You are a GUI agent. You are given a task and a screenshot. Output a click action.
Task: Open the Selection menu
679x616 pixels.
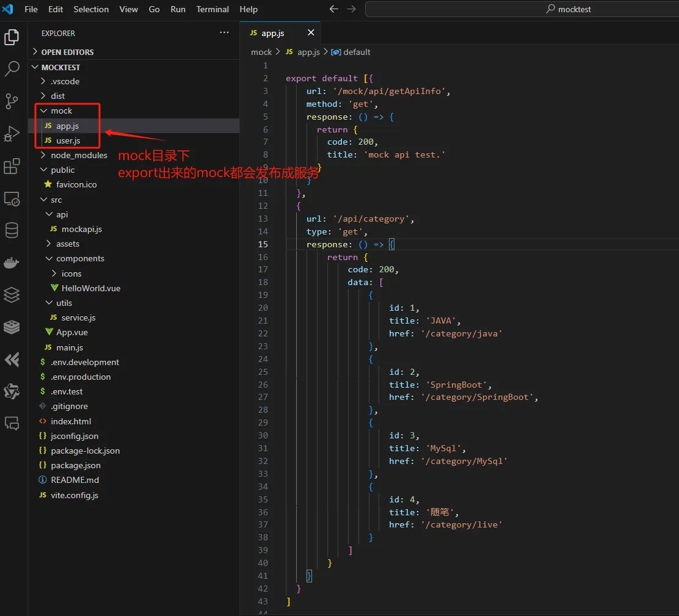coord(91,9)
